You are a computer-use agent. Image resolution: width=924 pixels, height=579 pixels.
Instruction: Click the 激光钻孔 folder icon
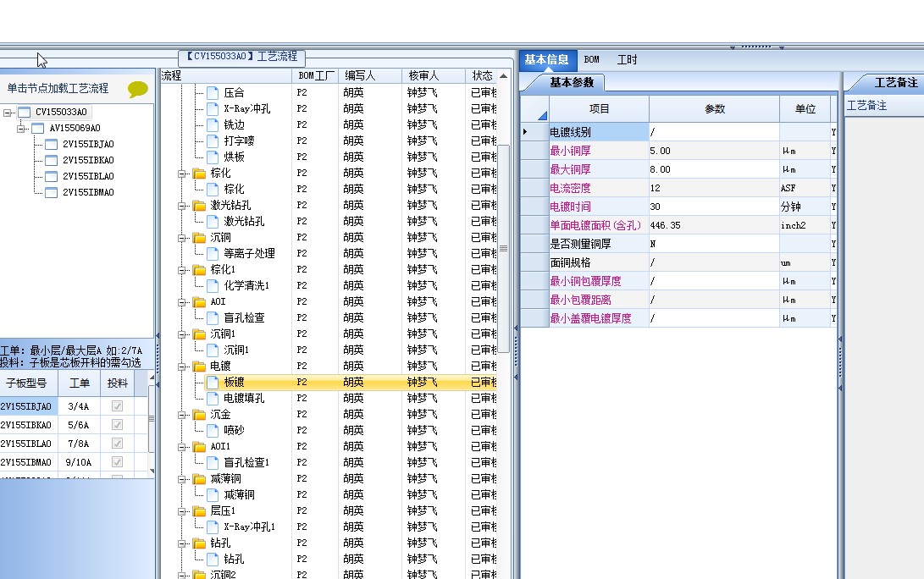tap(199, 205)
